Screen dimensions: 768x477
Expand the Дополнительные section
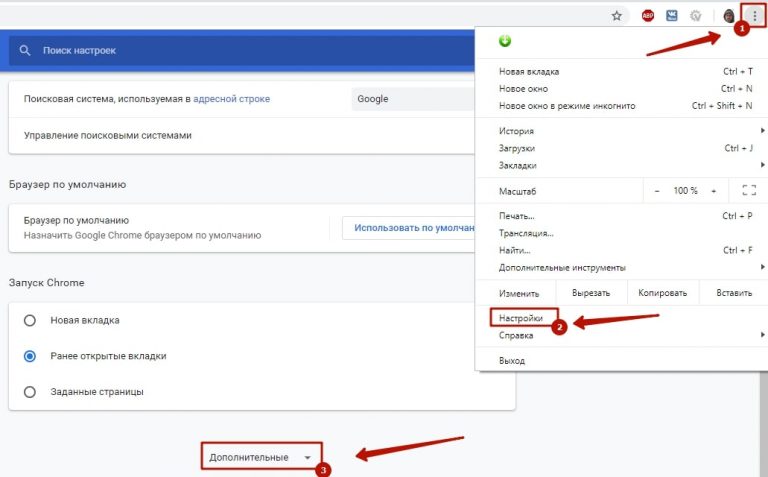tap(262, 457)
